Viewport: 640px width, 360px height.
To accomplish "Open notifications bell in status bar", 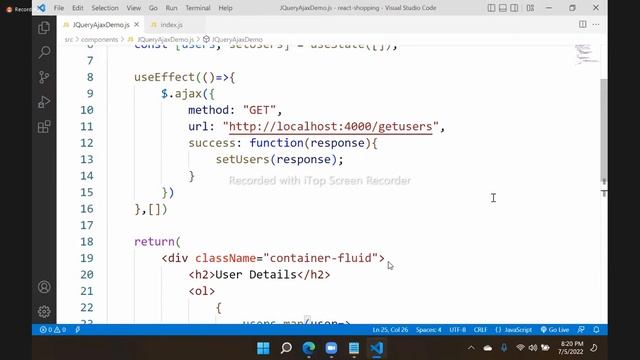I will coord(596,330).
